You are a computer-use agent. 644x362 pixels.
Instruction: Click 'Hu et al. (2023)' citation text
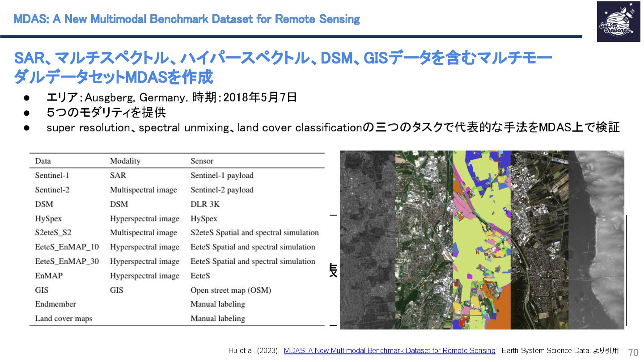(253, 351)
